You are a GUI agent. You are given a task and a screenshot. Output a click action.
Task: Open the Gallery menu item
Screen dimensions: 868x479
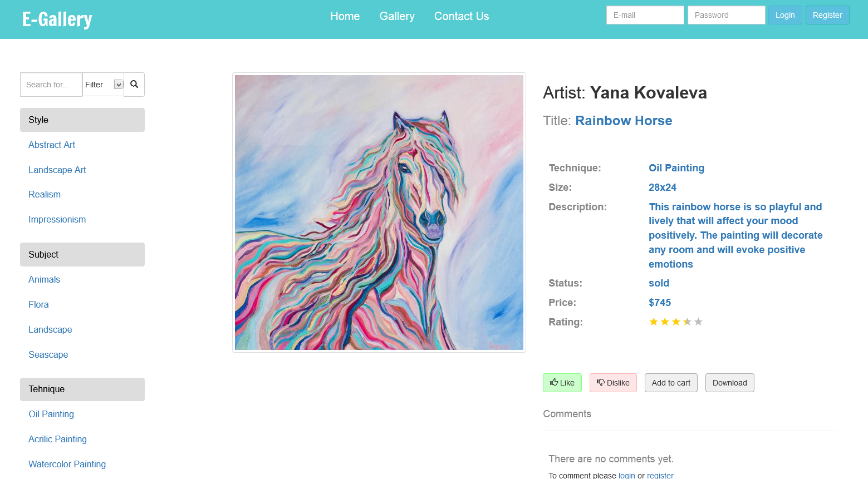(x=397, y=16)
